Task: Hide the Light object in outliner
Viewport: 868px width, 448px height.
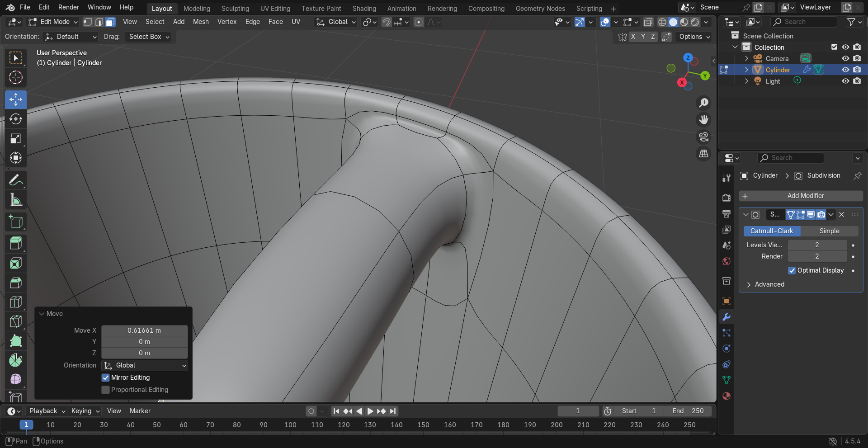Action: [845, 81]
